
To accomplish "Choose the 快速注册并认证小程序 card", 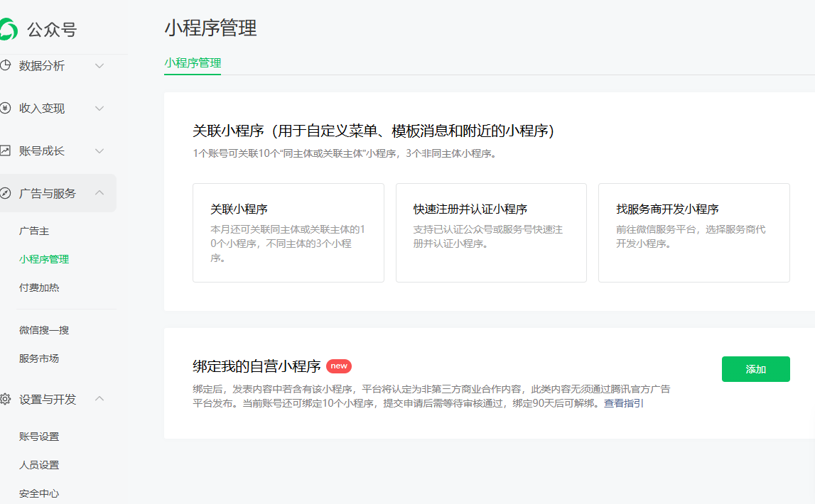I will (x=491, y=233).
